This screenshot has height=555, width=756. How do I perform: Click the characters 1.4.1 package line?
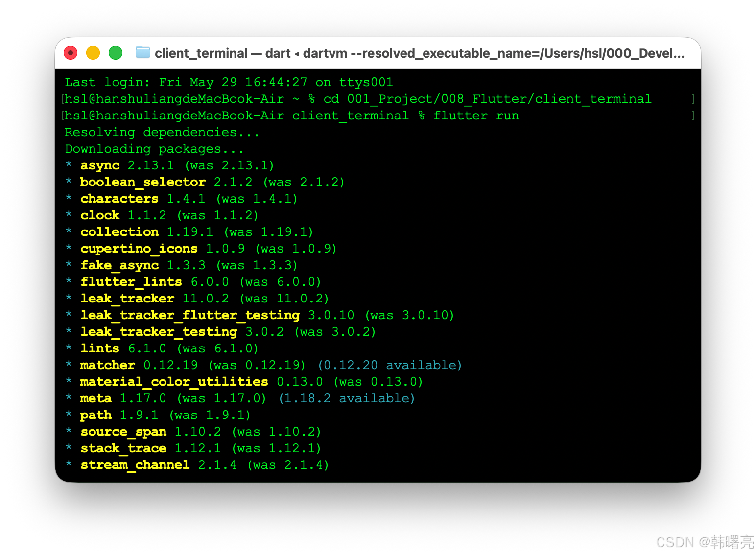point(182,199)
